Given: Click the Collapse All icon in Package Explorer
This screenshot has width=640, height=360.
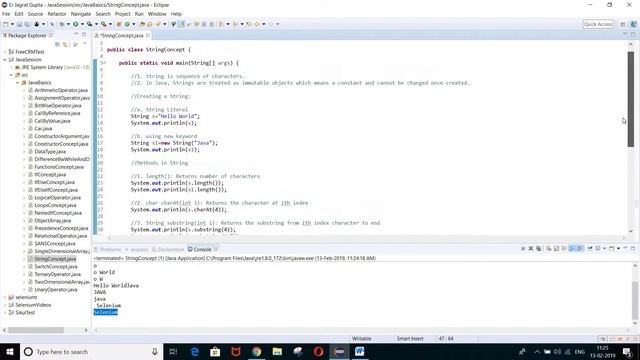Looking at the screenshot, I should 57,44.
